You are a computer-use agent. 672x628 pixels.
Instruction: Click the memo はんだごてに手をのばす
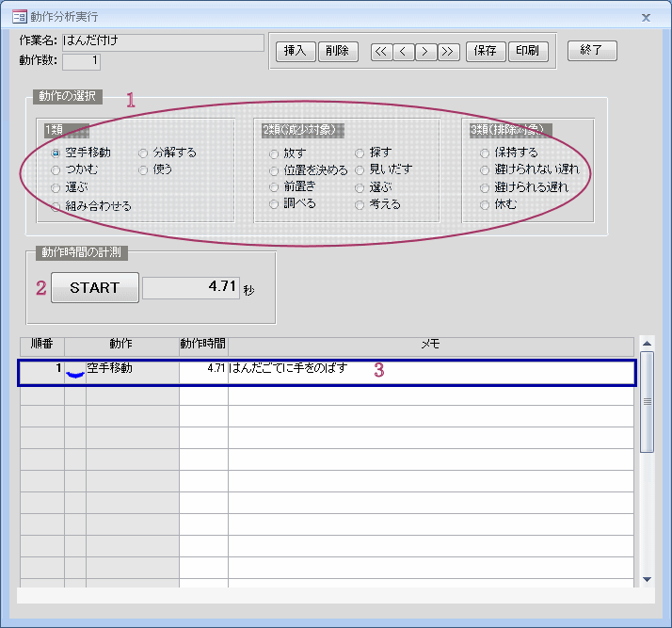click(431, 373)
